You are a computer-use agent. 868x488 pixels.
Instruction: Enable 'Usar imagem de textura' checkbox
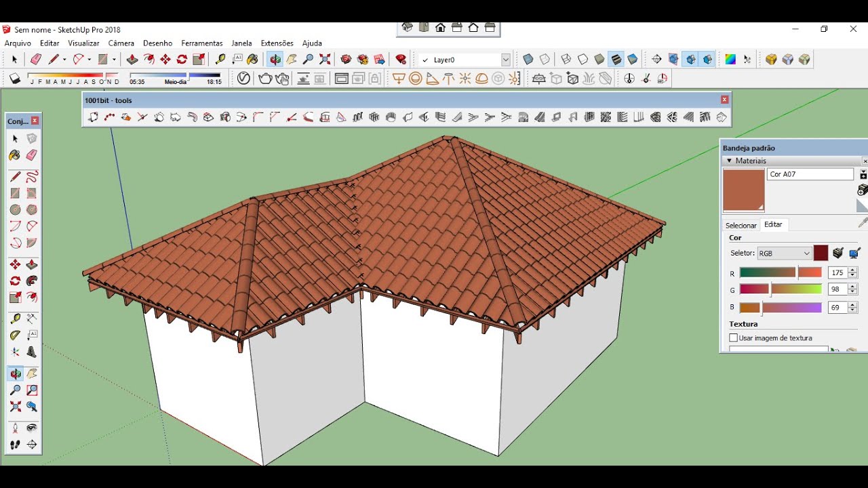(733, 338)
